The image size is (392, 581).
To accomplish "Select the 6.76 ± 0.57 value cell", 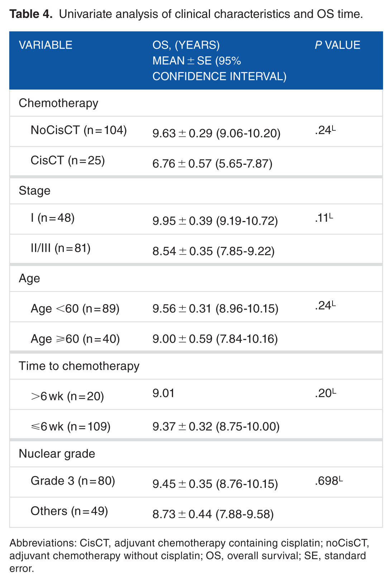I will tap(212, 164).
